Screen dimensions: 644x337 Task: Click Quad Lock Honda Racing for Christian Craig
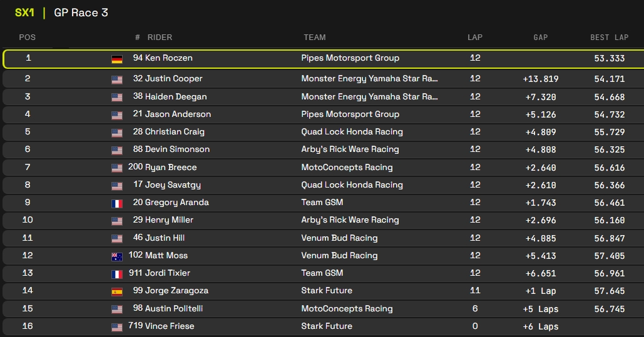coord(352,132)
